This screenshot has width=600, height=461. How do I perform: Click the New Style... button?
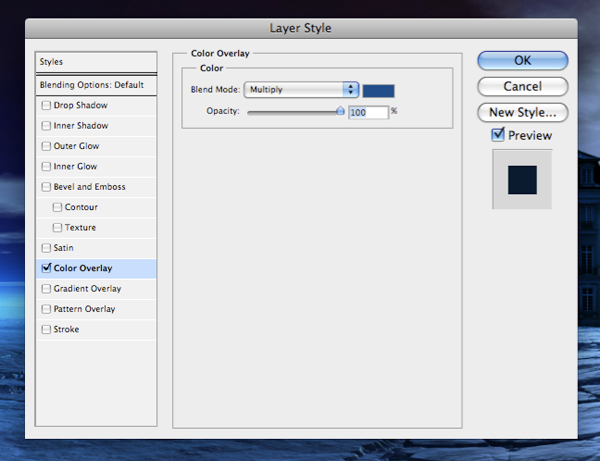point(522,112)
